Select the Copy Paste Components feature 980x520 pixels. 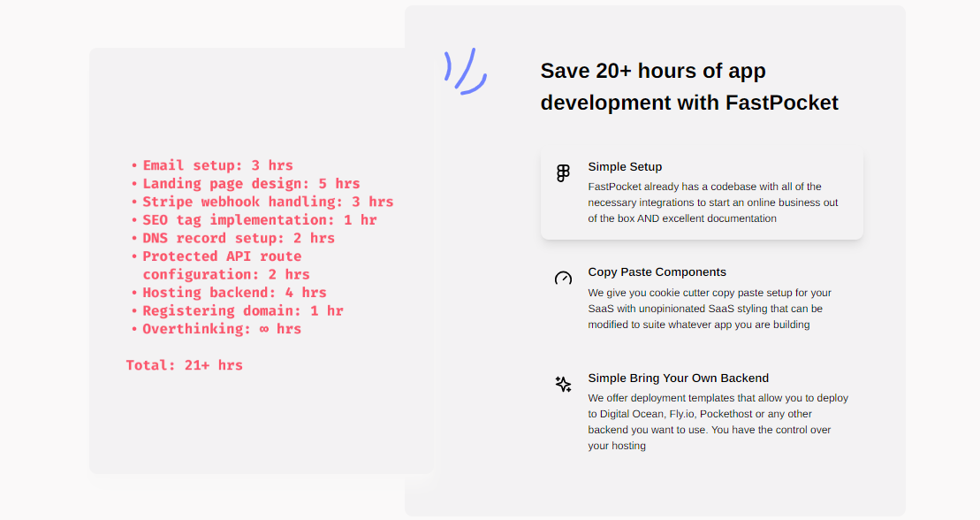[702, 299]
